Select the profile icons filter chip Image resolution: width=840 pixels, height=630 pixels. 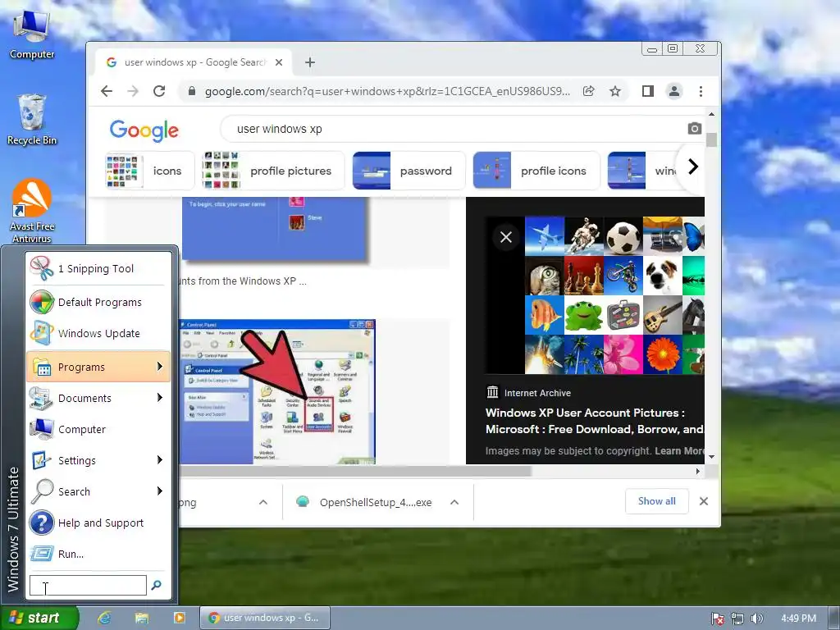(536, 171)
